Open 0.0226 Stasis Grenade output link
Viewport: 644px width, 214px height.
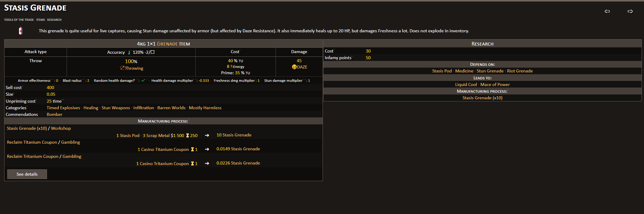238,163
